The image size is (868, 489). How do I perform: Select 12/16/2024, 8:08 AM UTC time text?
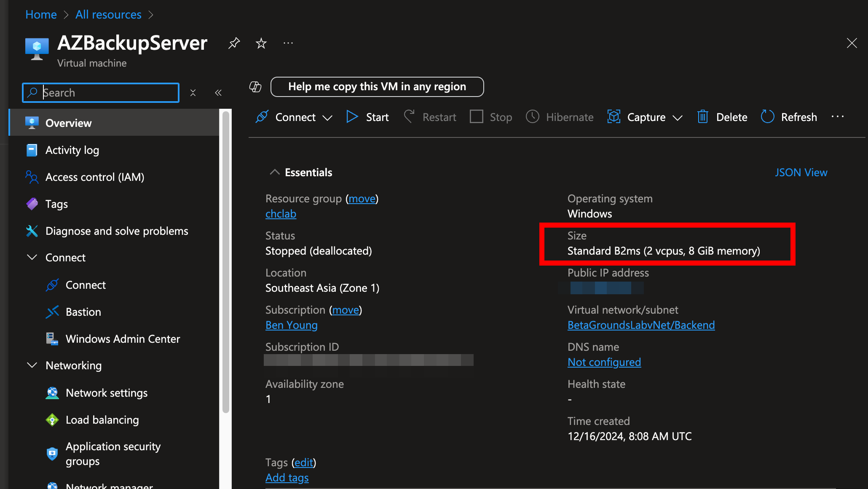pos(630,436)
